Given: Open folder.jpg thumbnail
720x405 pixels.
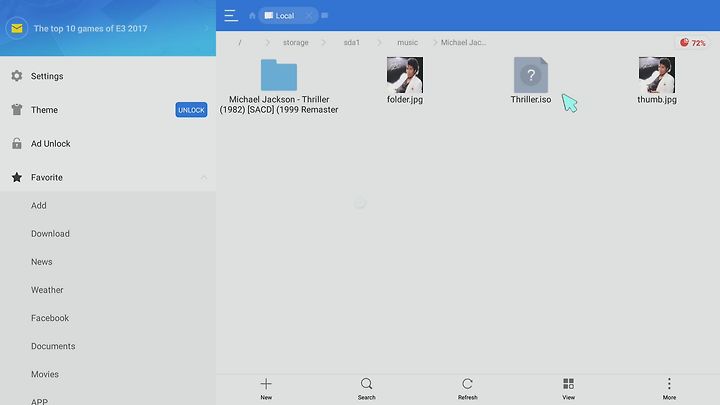Looking at the screenshot, I should [x=405, y=75].
